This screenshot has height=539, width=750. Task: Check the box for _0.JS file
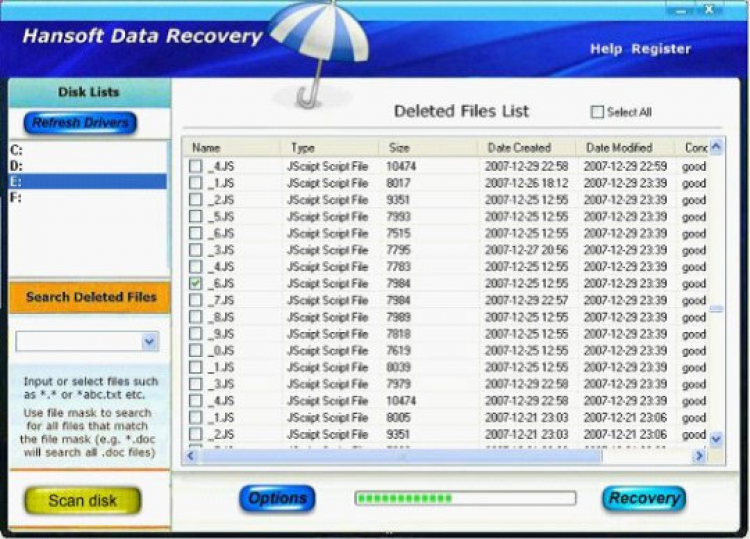coord(196,350)
